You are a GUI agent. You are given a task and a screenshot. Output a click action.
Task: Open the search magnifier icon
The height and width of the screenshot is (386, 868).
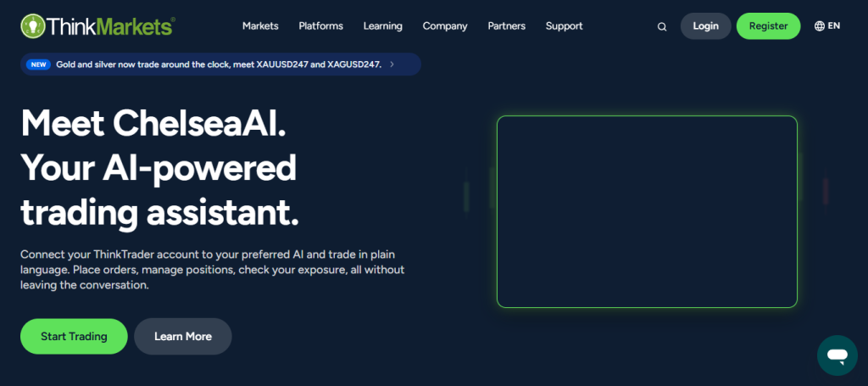[662, 26]
